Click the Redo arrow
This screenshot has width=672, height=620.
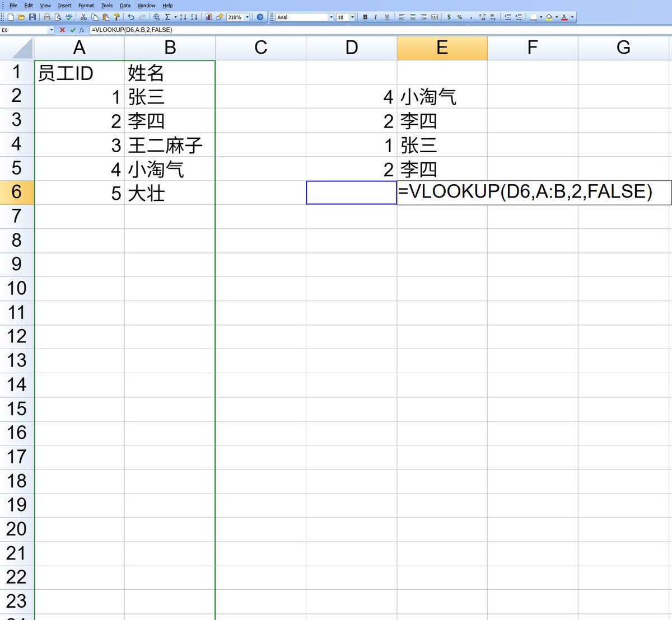pos(142,17)
